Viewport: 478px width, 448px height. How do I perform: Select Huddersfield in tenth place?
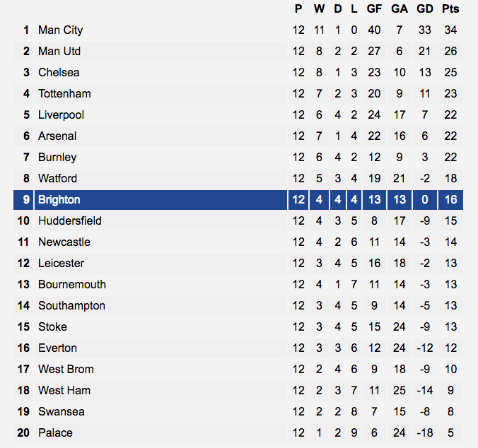click(x=70, y=220)
